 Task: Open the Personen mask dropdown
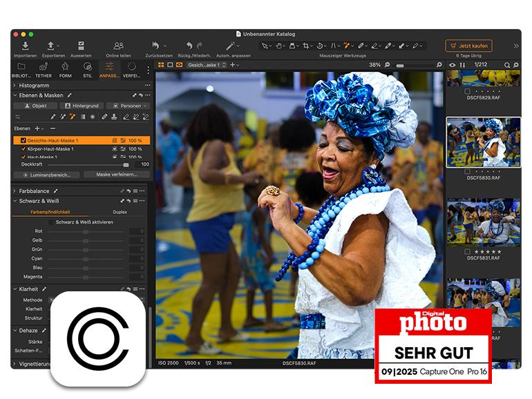[x=128, y=106]
